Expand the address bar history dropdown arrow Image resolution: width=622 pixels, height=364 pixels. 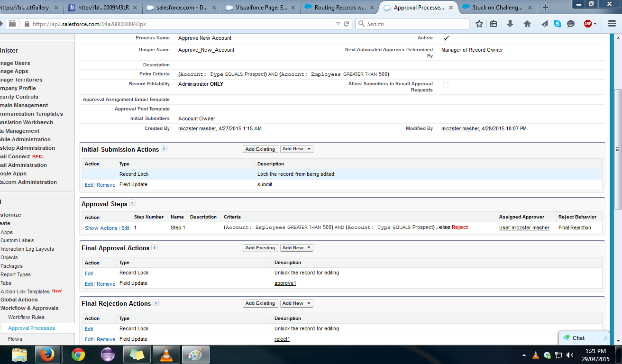click(x=338, y=24)
